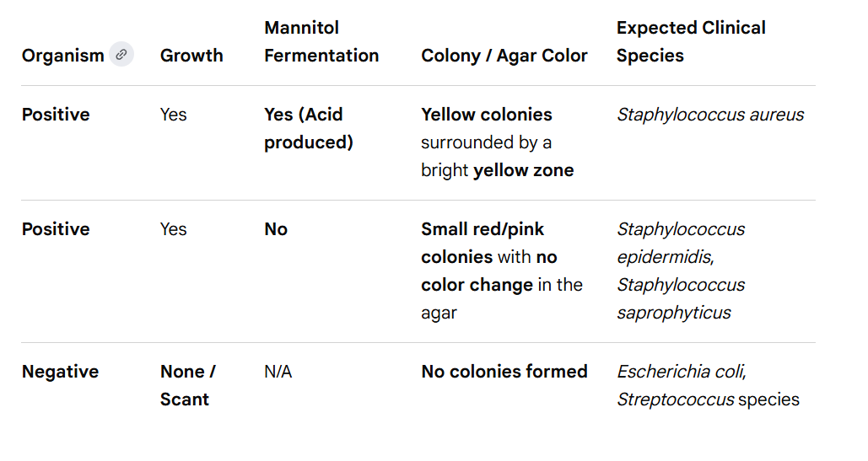Screen dimensions: 868x461
Task: Click the link icon beside Organism header
Action: (x=121, y=54)
